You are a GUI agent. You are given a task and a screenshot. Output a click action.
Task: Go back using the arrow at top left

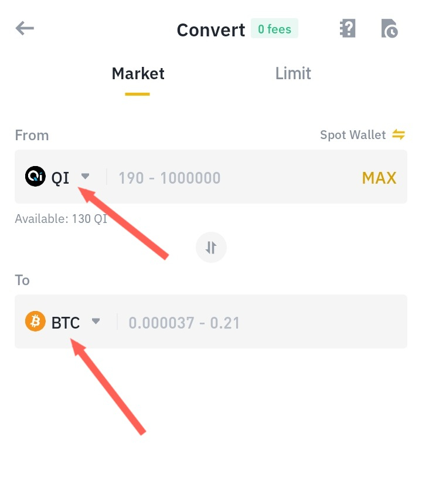pyautogui.click(x=24, y=28)
